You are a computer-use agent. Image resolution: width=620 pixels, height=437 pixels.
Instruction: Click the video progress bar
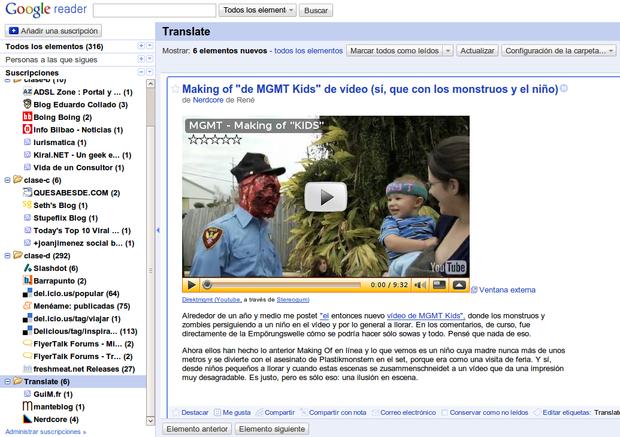[x=284, y=285]
